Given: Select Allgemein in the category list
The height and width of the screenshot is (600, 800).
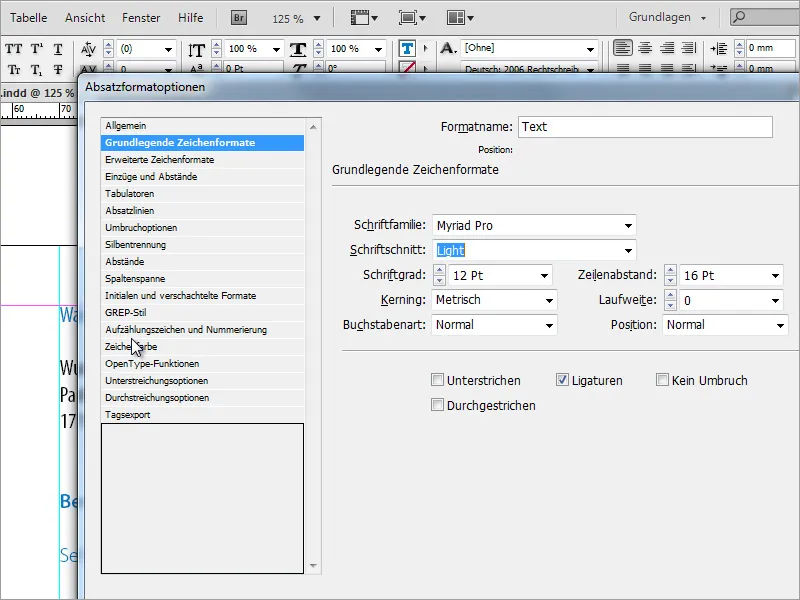Looking at the screenshot, I should pos(203,126).
